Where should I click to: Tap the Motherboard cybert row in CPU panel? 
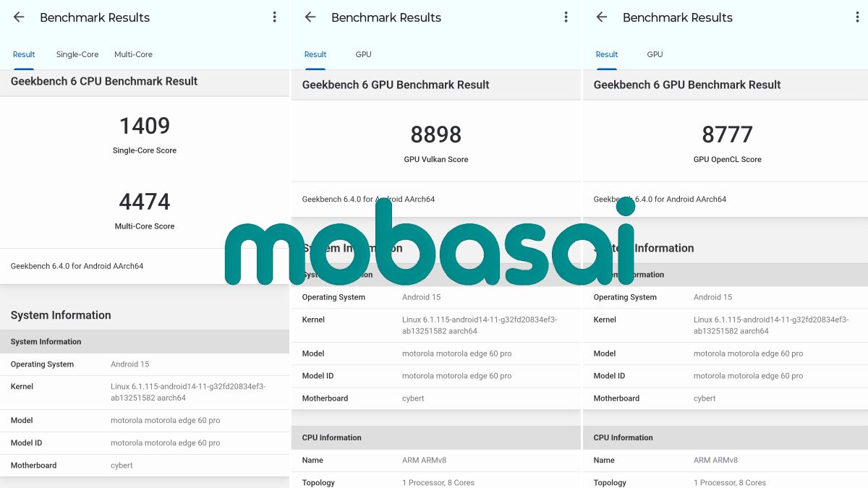(x=145, y=466)
